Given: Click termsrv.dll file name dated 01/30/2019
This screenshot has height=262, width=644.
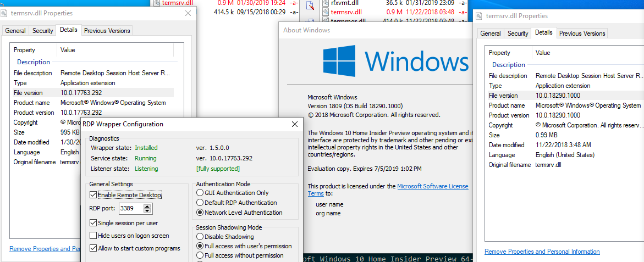Looking at the screenshot, I should [x=178, y=2].
